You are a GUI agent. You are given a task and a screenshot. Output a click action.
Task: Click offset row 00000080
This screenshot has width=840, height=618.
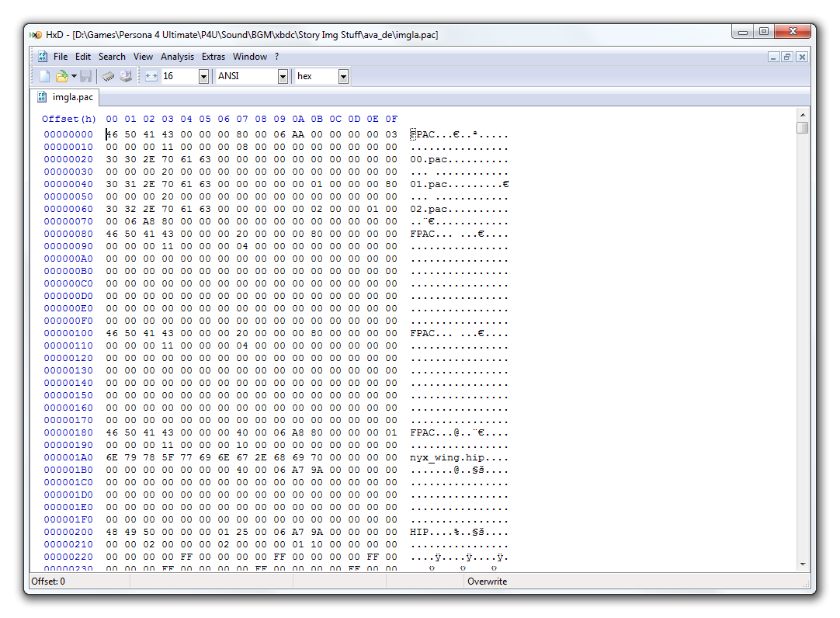[x=68, y=234]
